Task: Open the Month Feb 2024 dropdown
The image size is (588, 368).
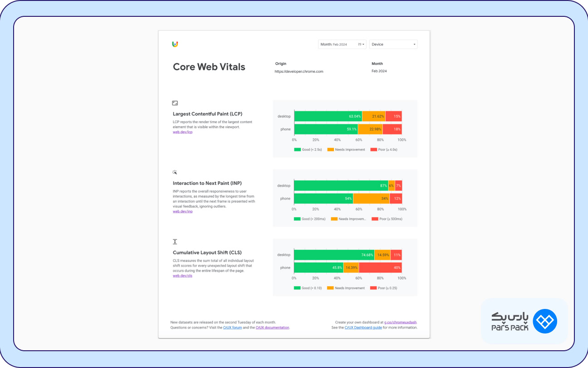Action: [x=342, y=44]
